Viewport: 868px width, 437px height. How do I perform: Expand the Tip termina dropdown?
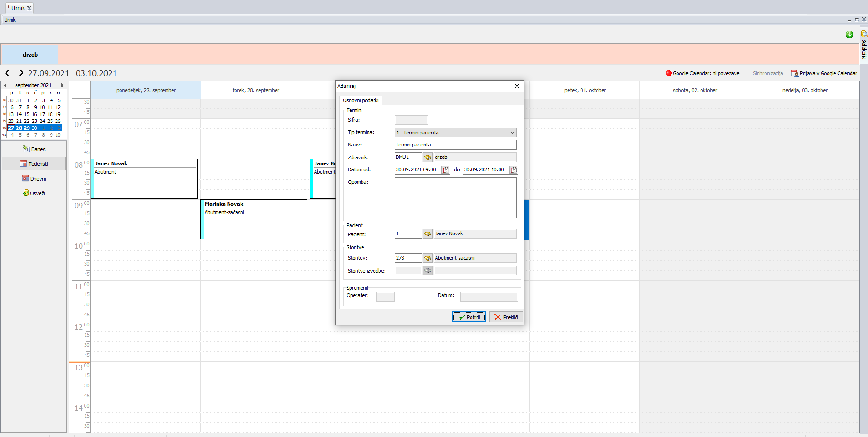pos(512,133)
